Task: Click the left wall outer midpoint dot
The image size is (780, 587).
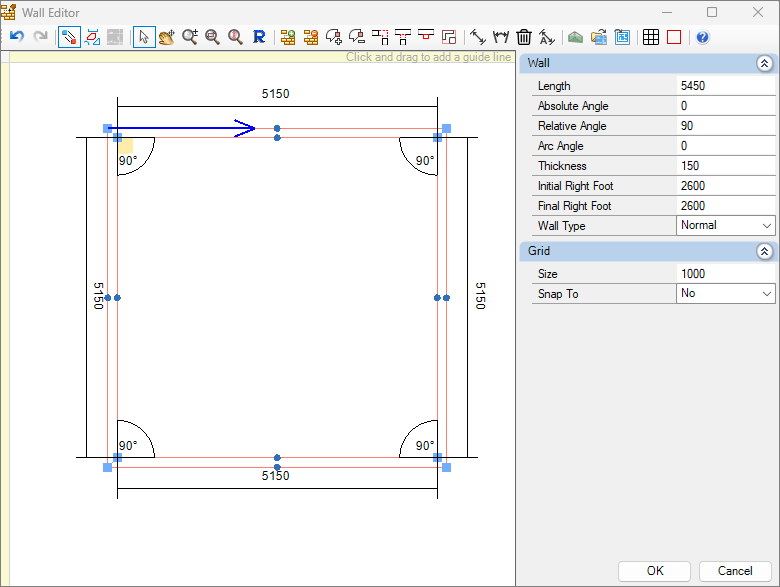Action: tap(107, 297)
